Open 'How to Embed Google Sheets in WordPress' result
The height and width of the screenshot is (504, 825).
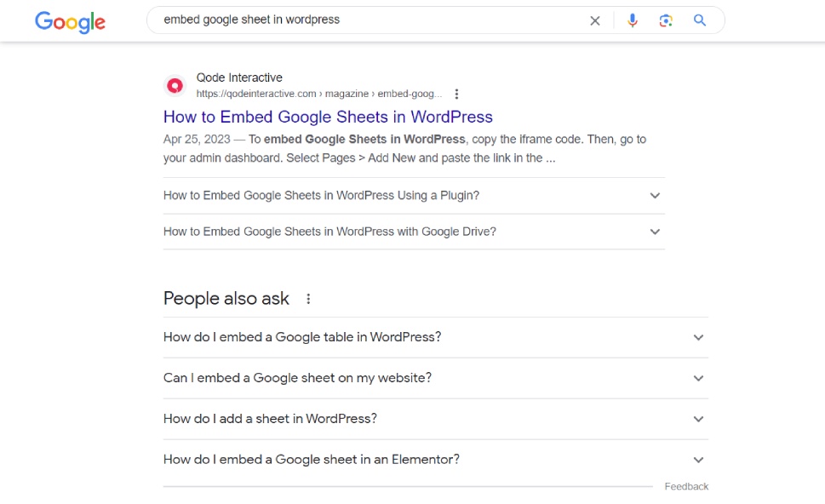[x=328, y=117]
